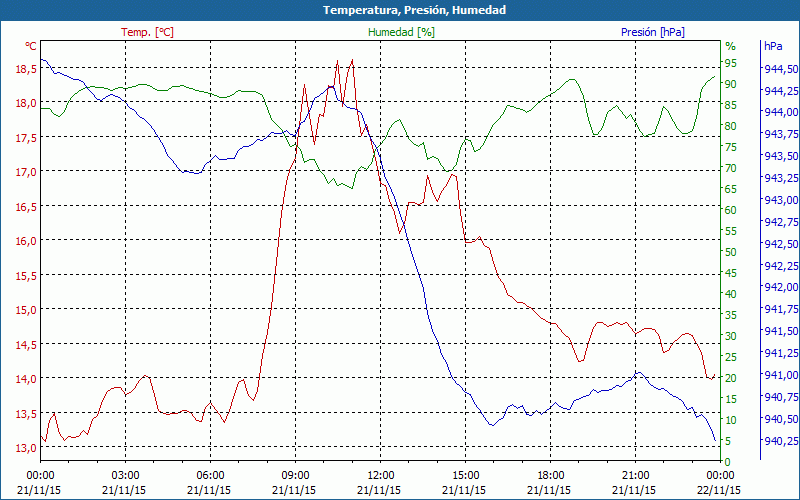Click the pressure axis value '942,75'
The image size is (800, 500).
781,222
